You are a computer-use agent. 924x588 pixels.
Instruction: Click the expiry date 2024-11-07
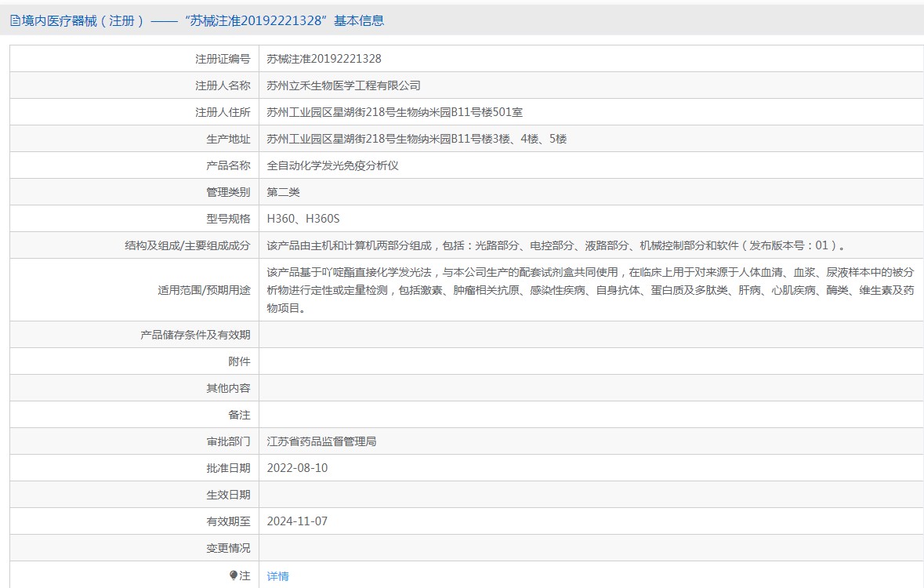tap(297, 521)
